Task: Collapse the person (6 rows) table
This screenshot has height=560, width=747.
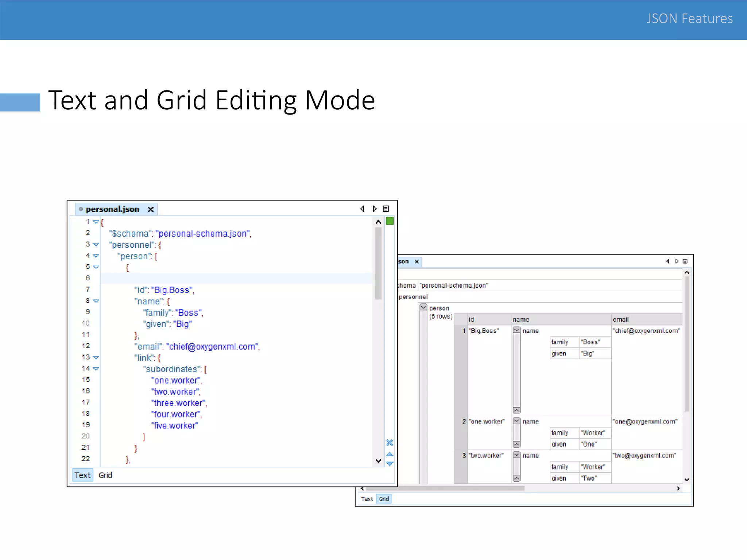Action: coord(423,307)
